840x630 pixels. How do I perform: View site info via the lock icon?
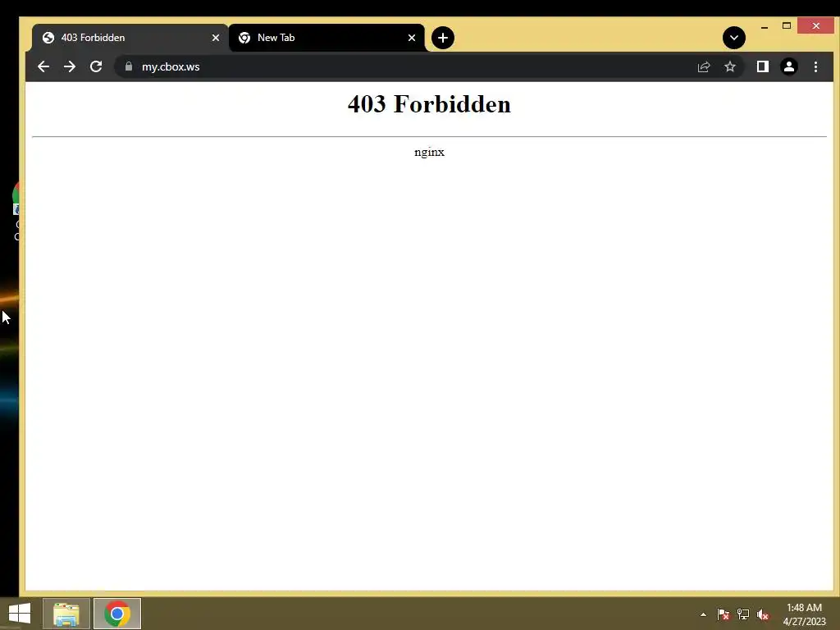tap(129, 66)
